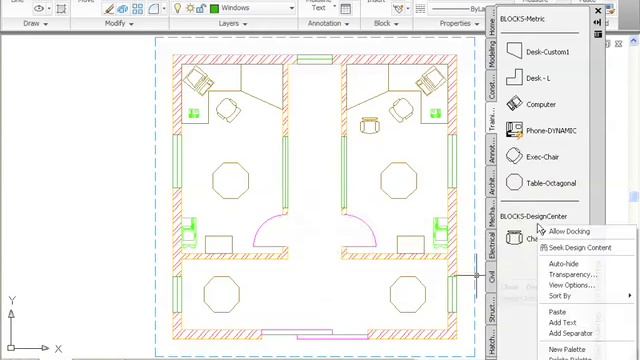Expand the Layers panel
Image resolution: width=640 pixels, height=360 pixels.
click(233, 24)
